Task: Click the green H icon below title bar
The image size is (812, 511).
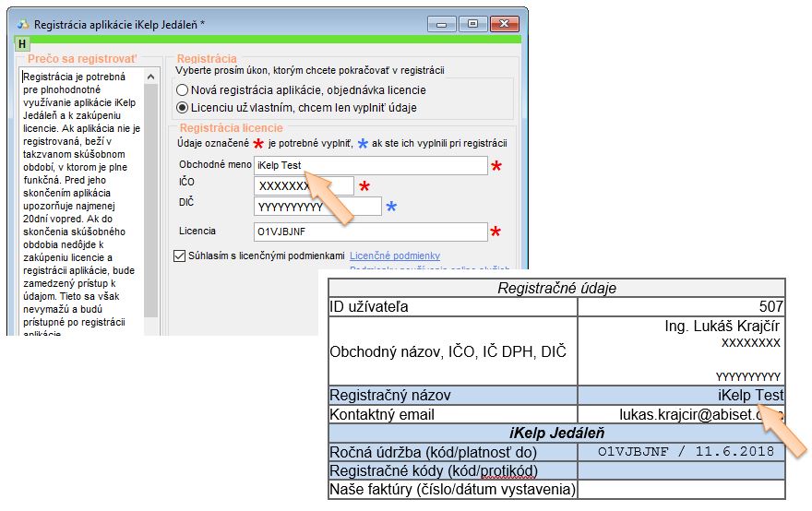Action: [22, 44]
